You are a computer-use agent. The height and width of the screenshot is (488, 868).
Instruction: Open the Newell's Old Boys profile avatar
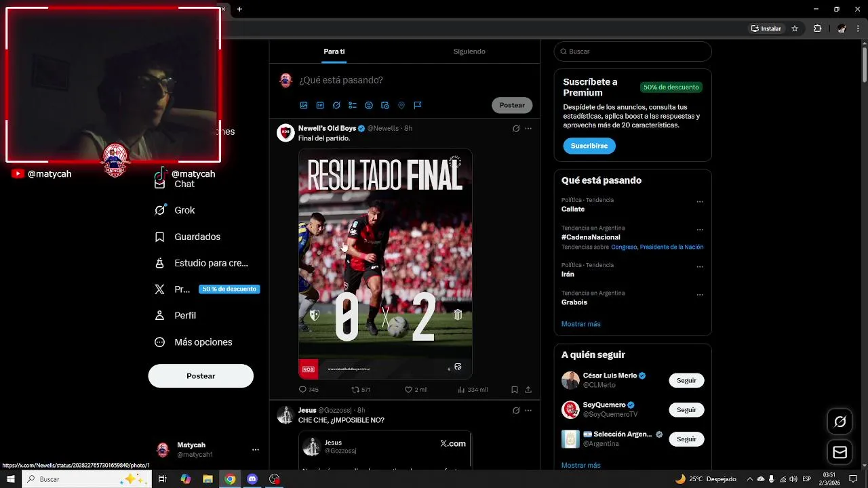point(285,132)
